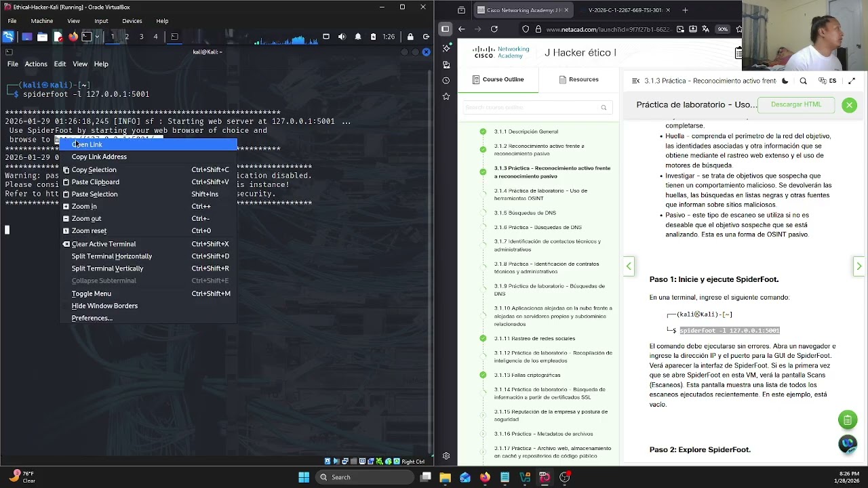Open the Kali dragon applications menu
The height and width of the screenshot is (488, 868).
tap(8, 37)
